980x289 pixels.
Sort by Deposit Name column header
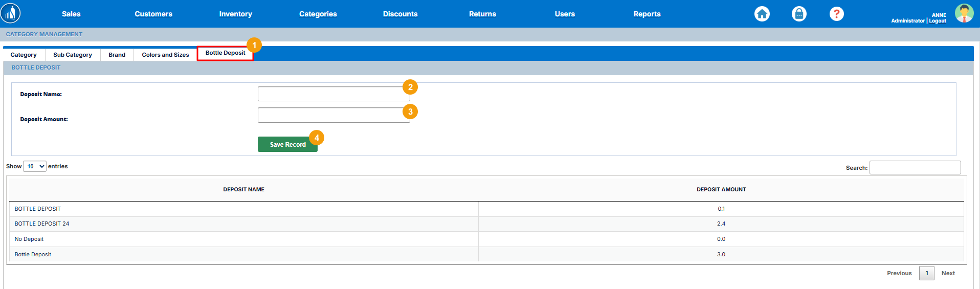pyautogui.click(x=243, y=189)
